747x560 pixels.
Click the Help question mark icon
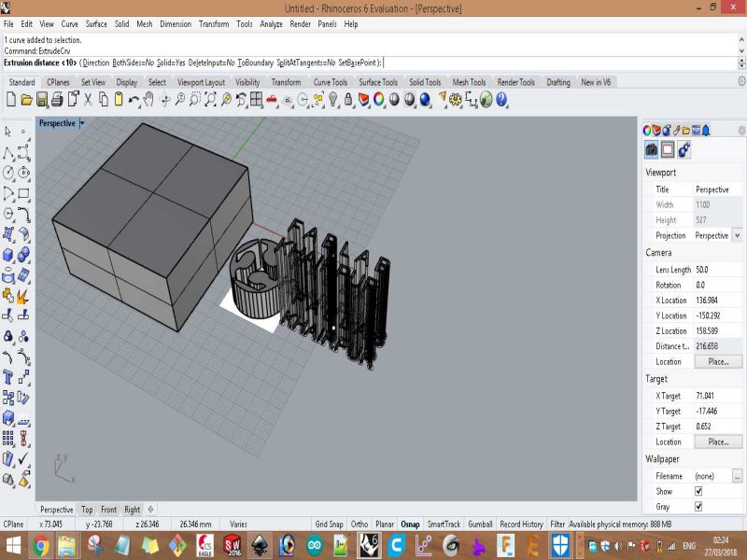tap(501, 99)
